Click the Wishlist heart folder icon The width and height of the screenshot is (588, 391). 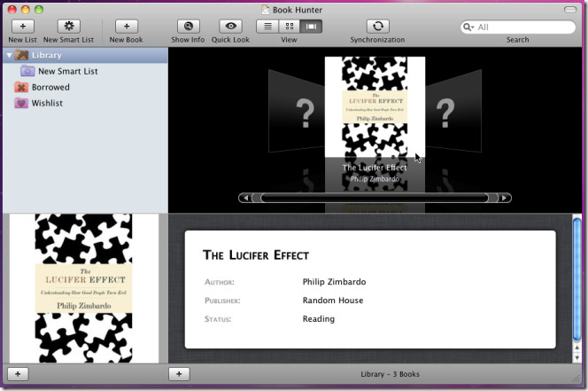click(x=21, y=103)
